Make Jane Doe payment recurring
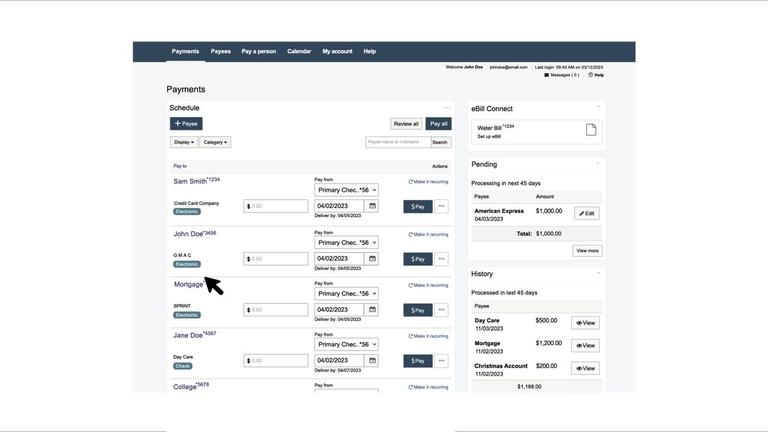Viewport: 768px width, 432px height. (x=428, y=336)
